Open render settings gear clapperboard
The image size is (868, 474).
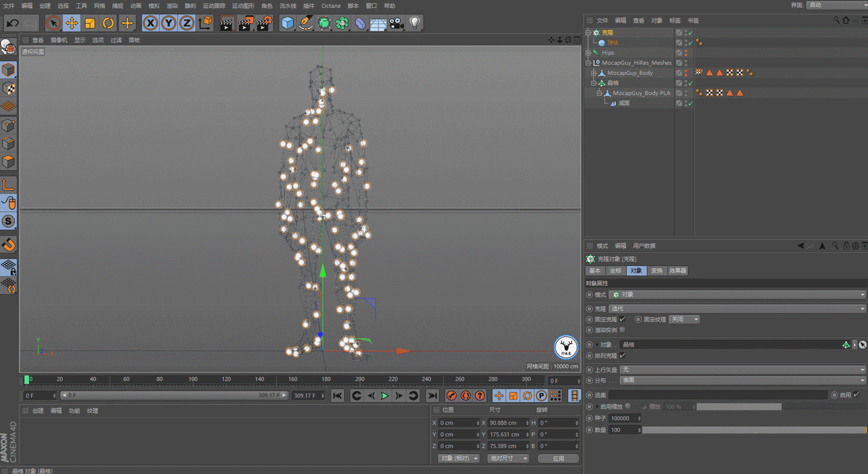265,23
